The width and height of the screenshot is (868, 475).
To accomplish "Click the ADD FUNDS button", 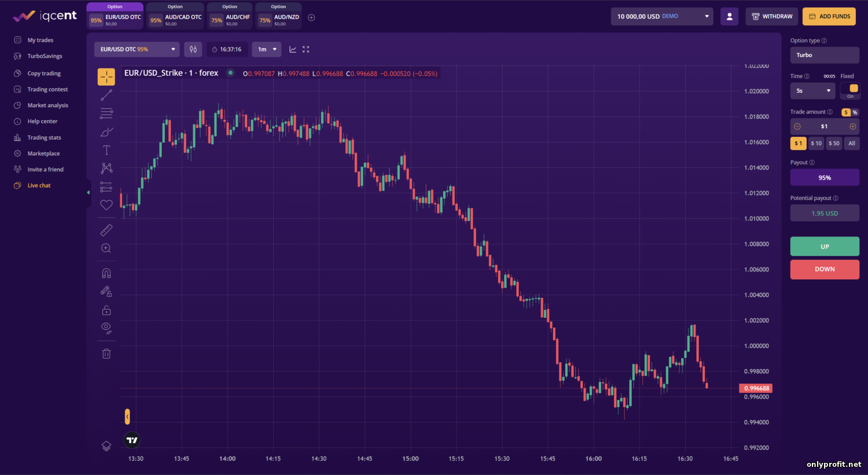I will click(829, 16).
